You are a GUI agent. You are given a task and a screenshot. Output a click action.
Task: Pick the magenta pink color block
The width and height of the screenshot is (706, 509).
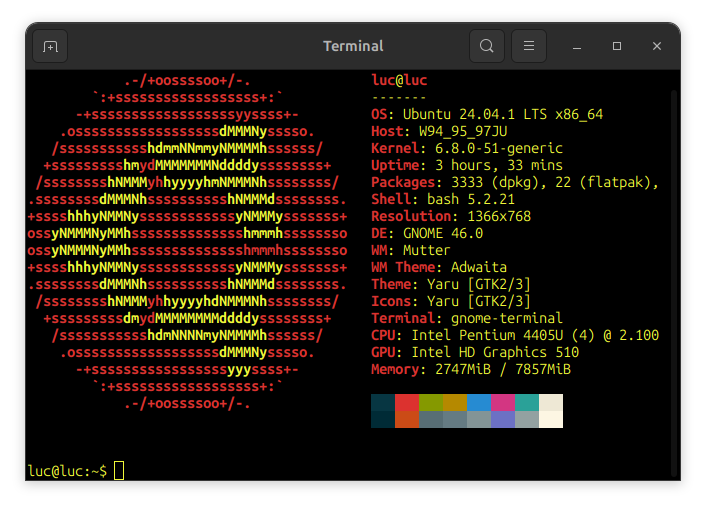click(502, 402)
